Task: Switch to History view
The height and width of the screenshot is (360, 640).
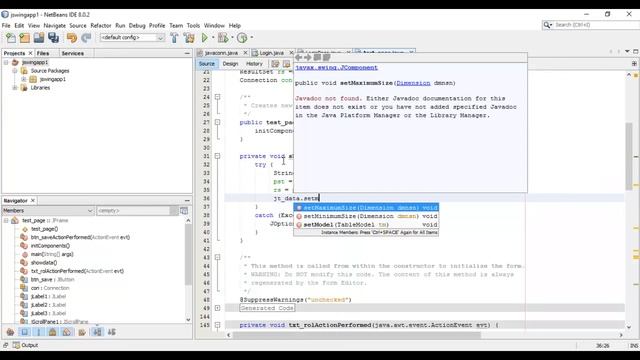Action: 254,64
